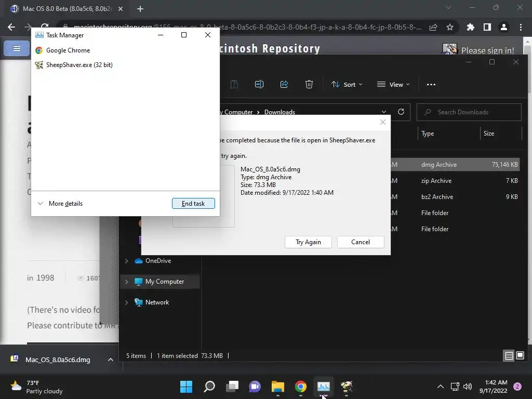
Task: Open a new Chrome tab
Action: click(140, 9)
